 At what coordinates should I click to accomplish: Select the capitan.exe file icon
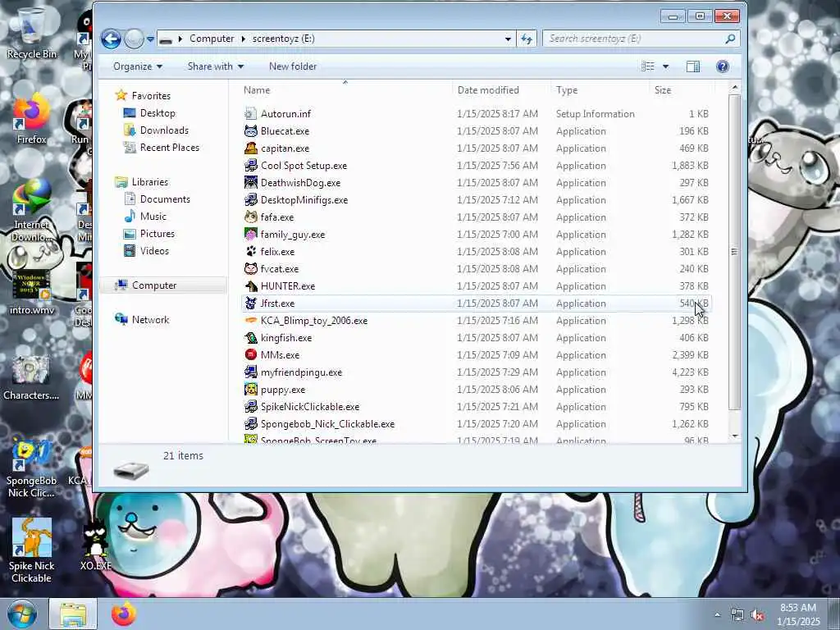[x=251, y=148]
